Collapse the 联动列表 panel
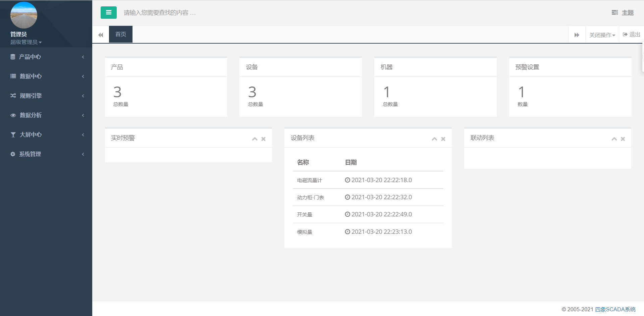The height and width of the screenshot is (316, 644). tap(614, 139)
